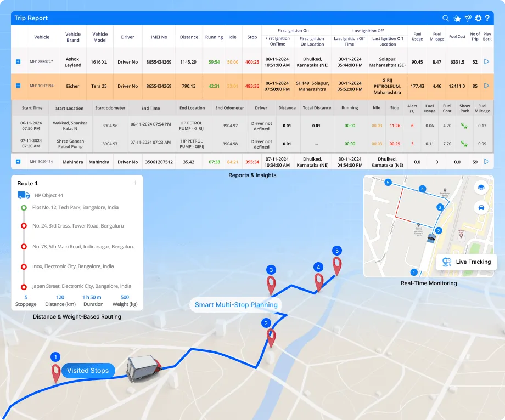
Task: Show path for the 07-11-2024 07:20 AM trip
Action: click(464, 144)
